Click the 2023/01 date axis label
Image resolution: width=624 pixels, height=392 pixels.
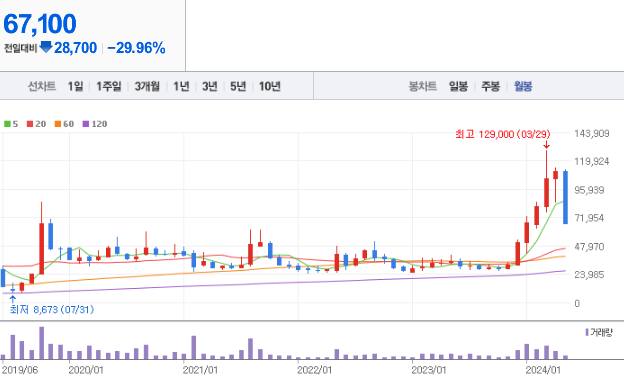[429, 370]
